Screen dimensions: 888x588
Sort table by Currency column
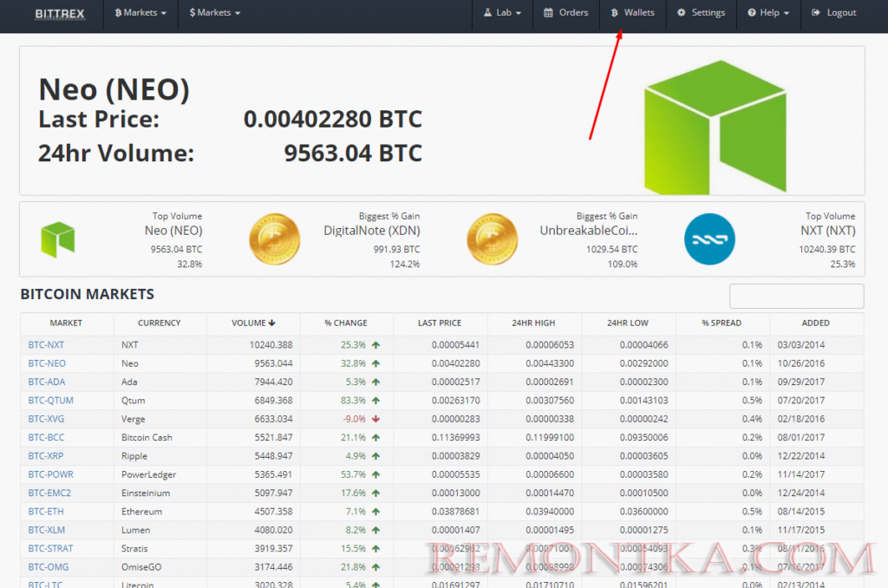pos(160,323)
